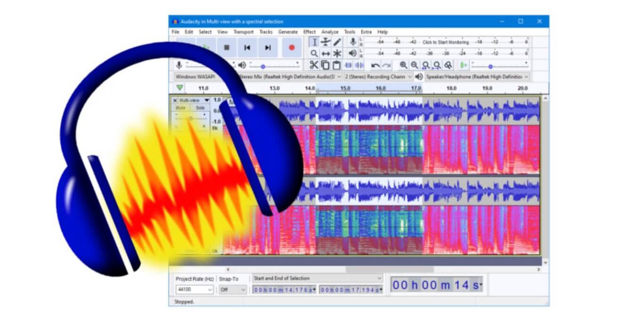Select the Selection (I-beam) tool
This screenshot has width=644, height=324.
(x=314, y=42)
